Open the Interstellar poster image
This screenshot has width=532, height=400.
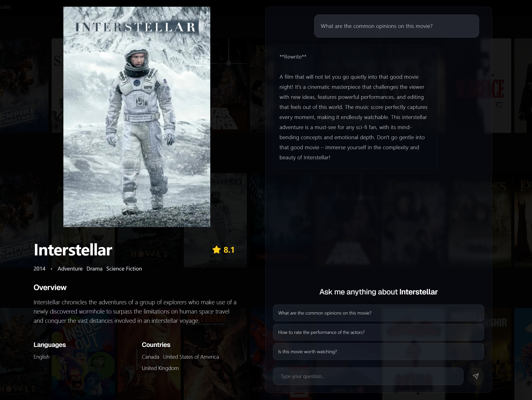point(137,117)
